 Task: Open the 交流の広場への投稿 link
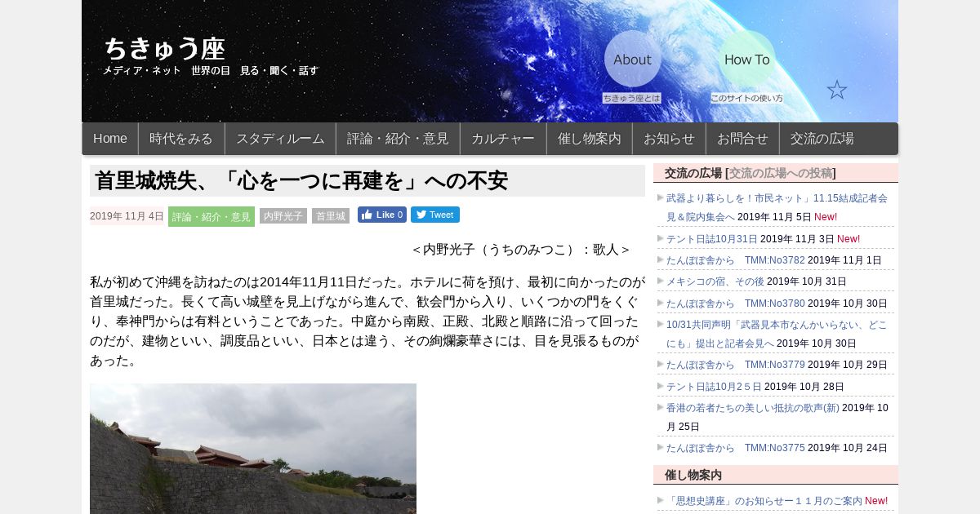[781, 173]
